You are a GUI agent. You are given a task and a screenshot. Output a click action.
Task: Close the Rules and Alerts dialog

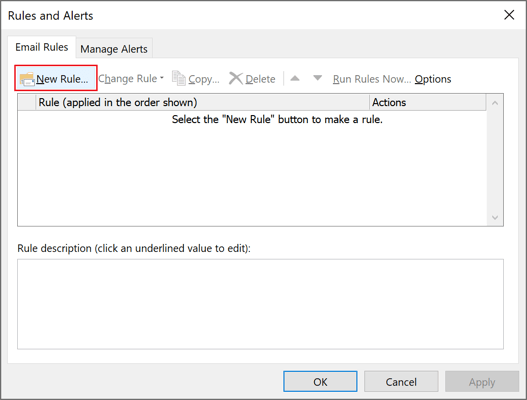509,15
